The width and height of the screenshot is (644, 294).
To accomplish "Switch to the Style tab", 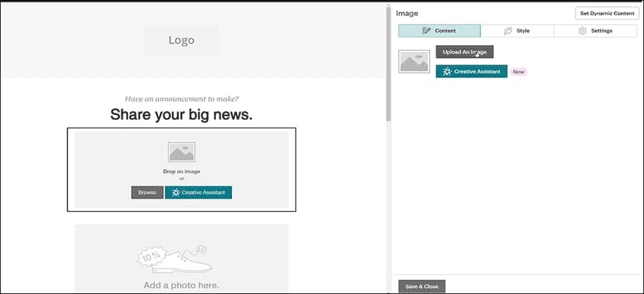I will coord(517,31).
